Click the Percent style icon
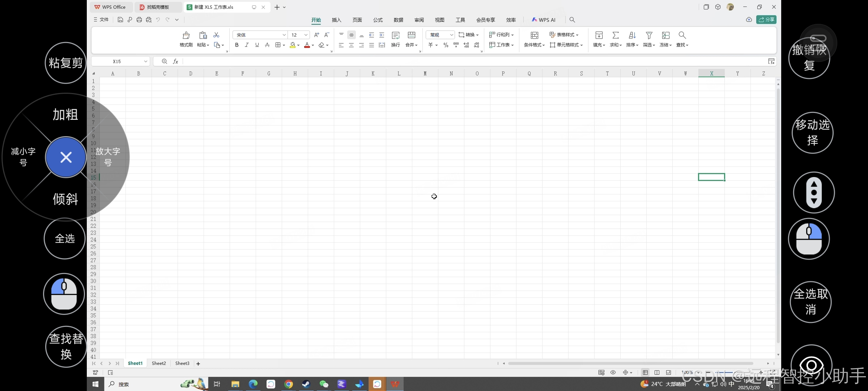This screenshot has height=391, width=868. (x=446, y=45)
